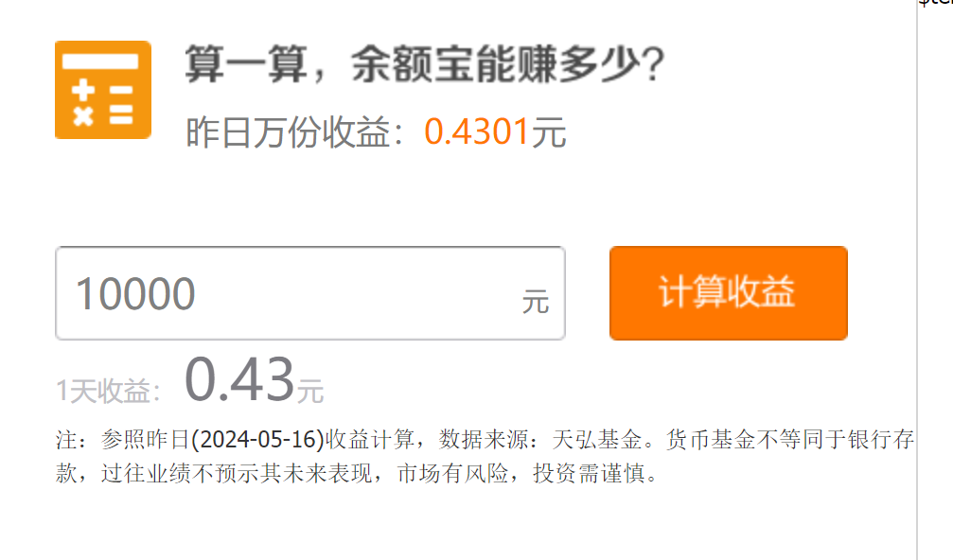Click the 1天收益 label
The height and width of the screenshot is (560, 953).
103,391
